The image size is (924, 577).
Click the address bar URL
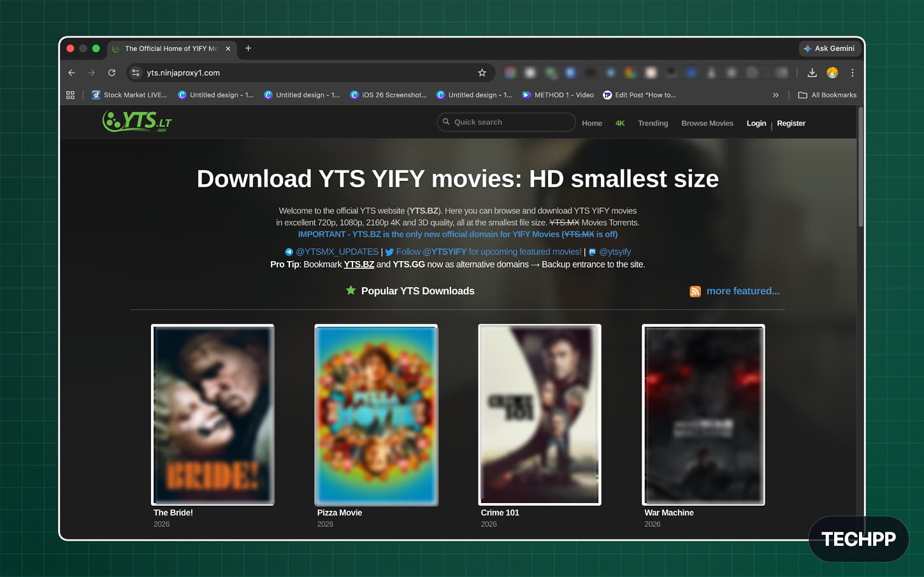click(x=184, y=73)
